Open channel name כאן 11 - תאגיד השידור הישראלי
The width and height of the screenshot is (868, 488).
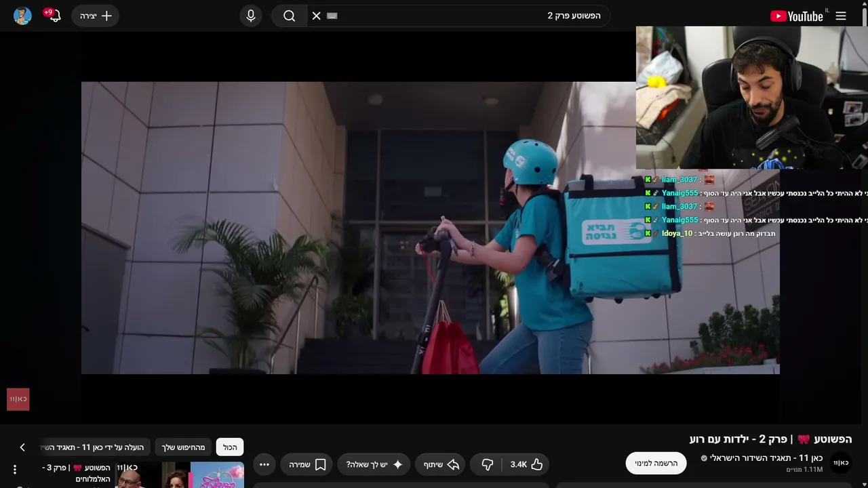(x=766, y=457)
